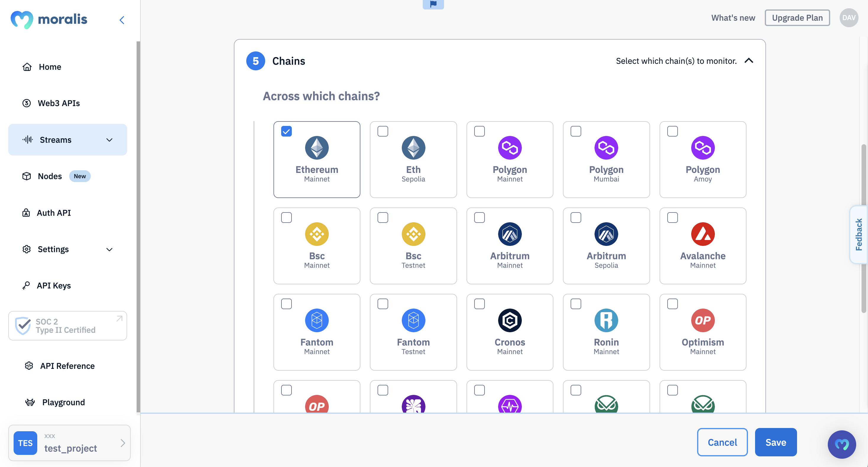Click the page vertical scrollbar
This screenshot has width=868, height=467.
tap(863, 228)
